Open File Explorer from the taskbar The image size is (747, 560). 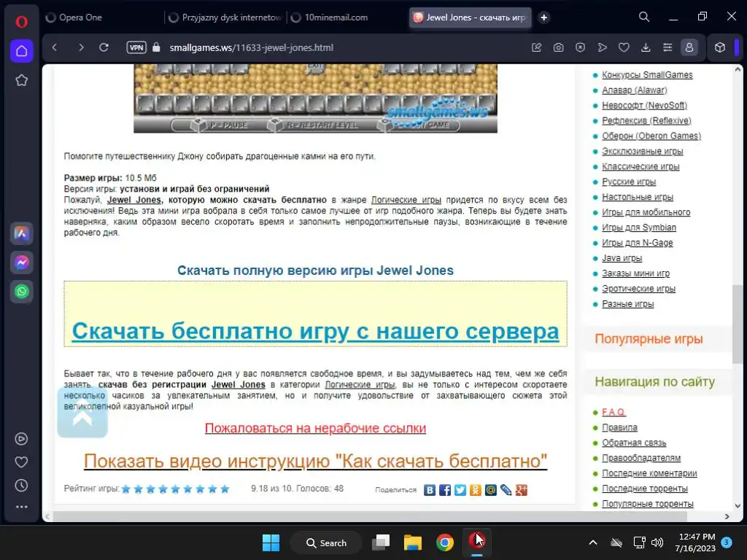click(413, 542)
